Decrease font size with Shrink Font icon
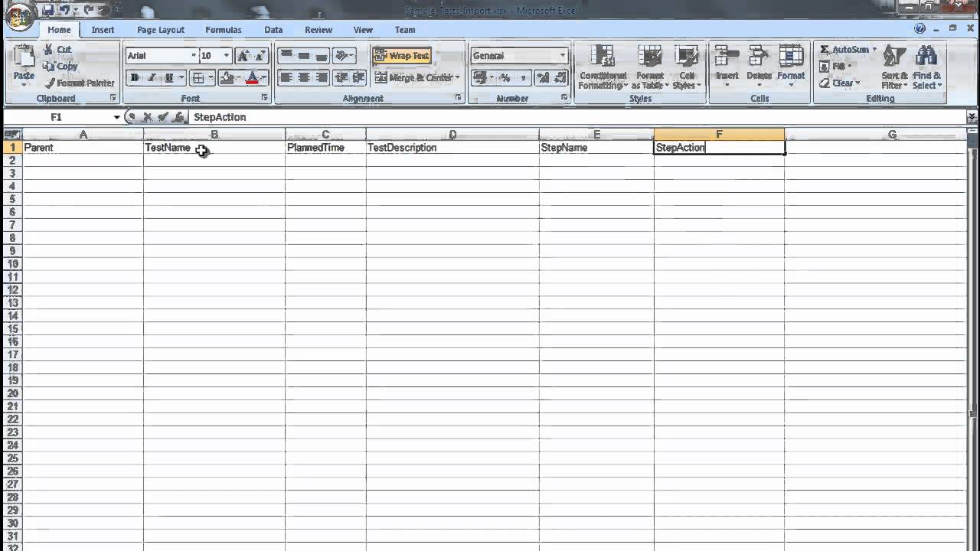Screen dimensions: 980x551 pyautogui.click(x=260, y=56)
